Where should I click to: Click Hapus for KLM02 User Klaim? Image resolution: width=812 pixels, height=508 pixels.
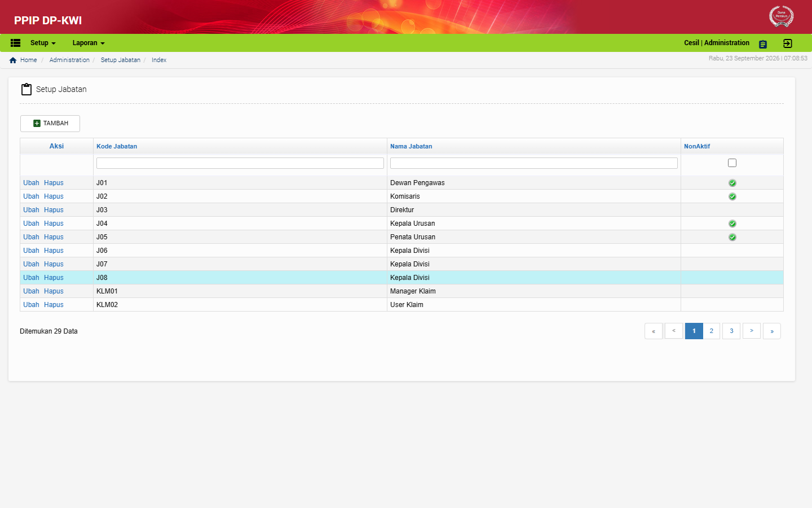[54, 305]
